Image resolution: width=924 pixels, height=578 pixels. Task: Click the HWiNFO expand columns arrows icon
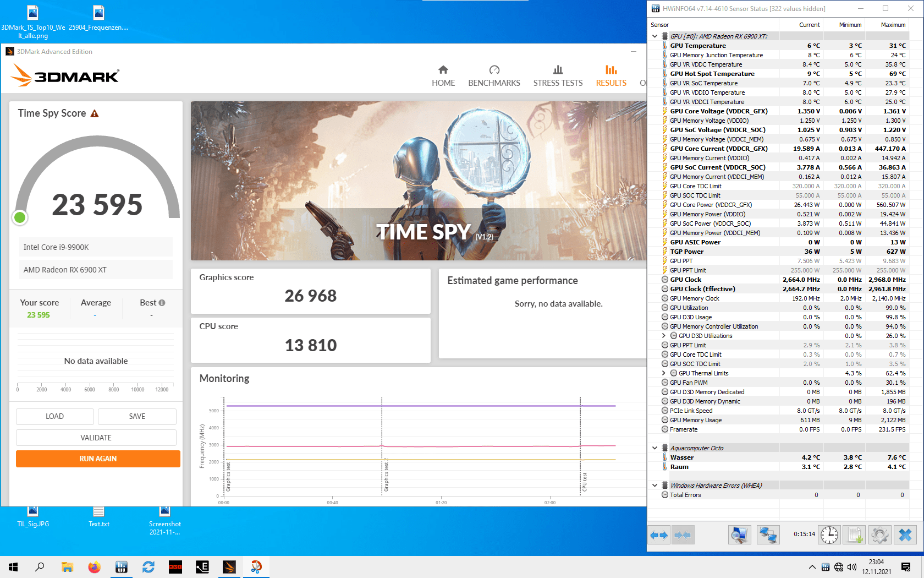[x=659, y=535]
